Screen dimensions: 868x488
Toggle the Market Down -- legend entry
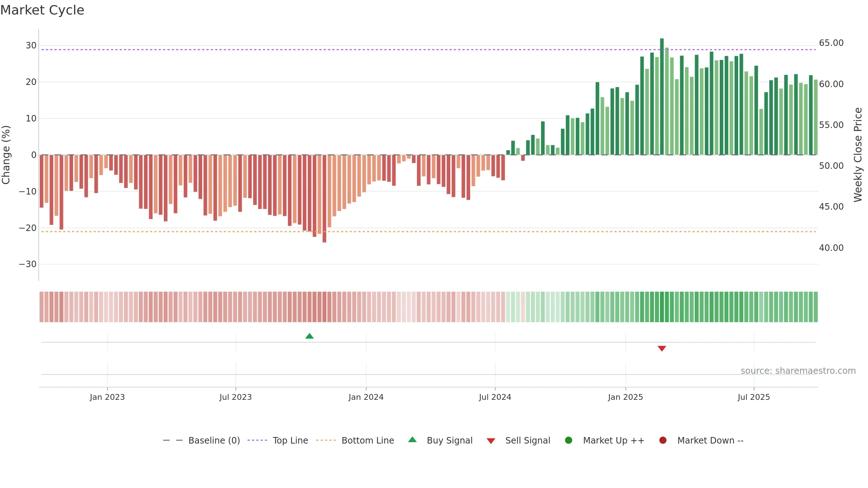point(701,441)
